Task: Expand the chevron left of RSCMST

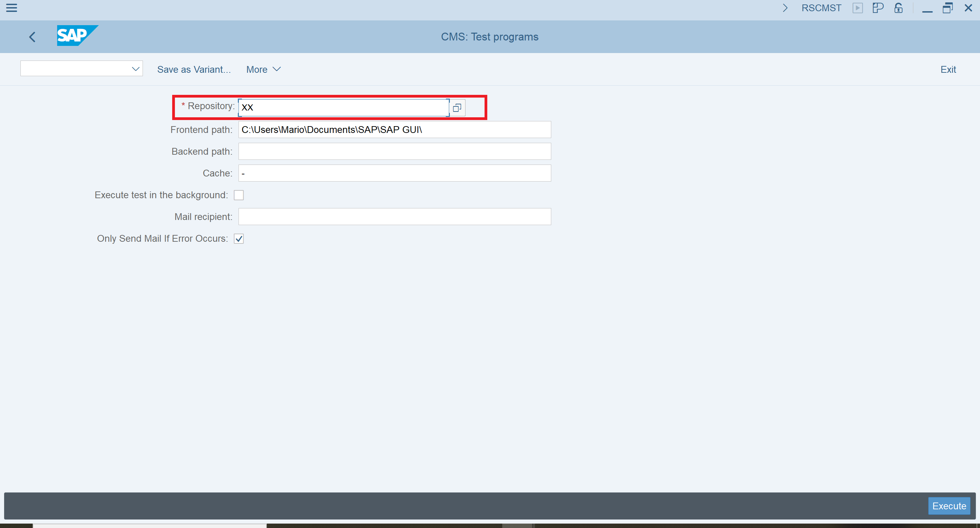Action: [x=785, y=8]
